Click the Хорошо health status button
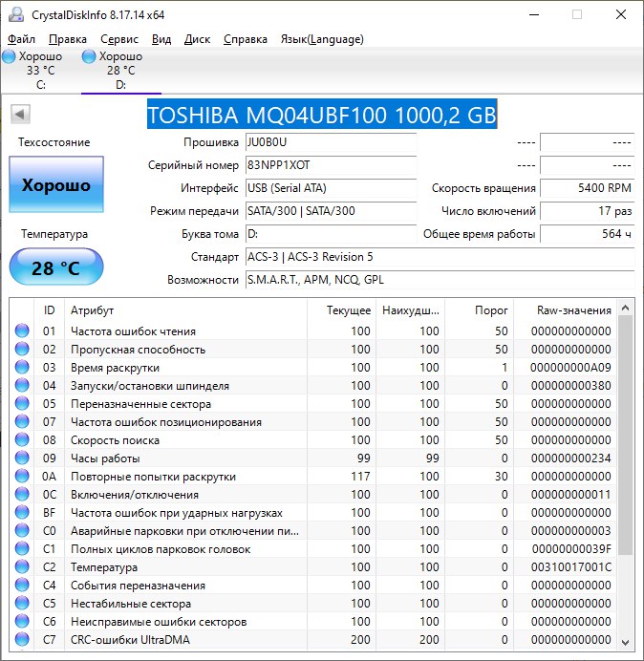 click(56, 184)
